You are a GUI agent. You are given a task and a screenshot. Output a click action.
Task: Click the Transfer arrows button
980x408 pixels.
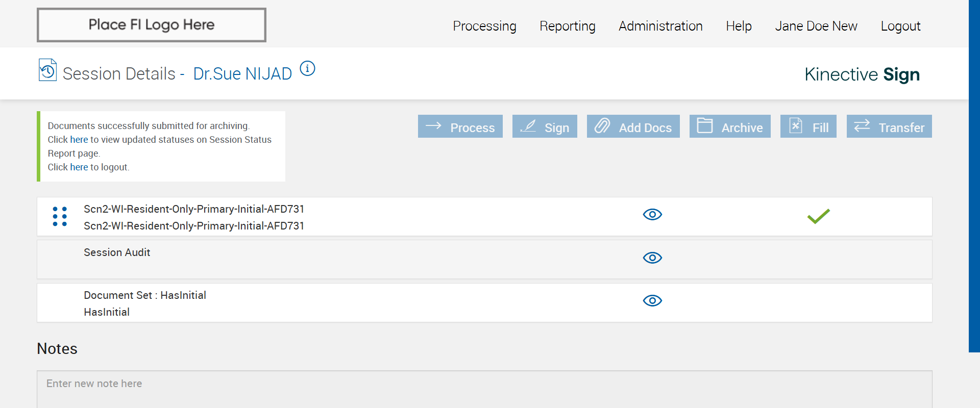coord(889,126)
